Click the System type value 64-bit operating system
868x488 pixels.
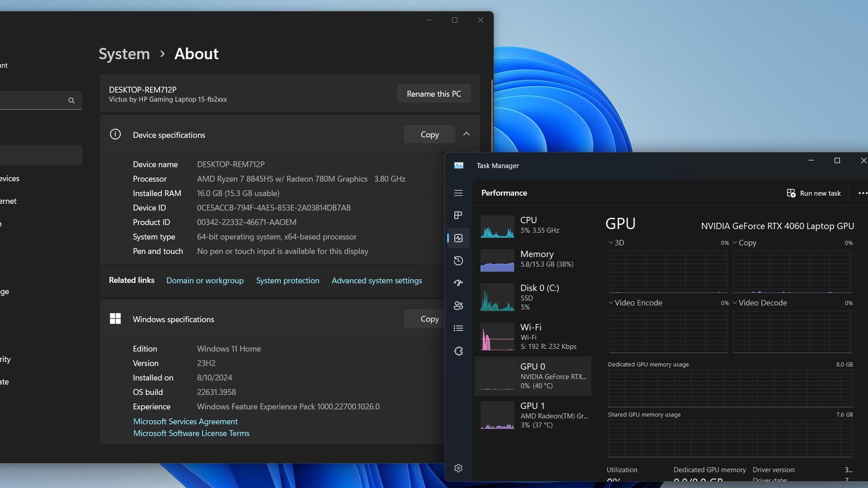click(x=277, y=237)
